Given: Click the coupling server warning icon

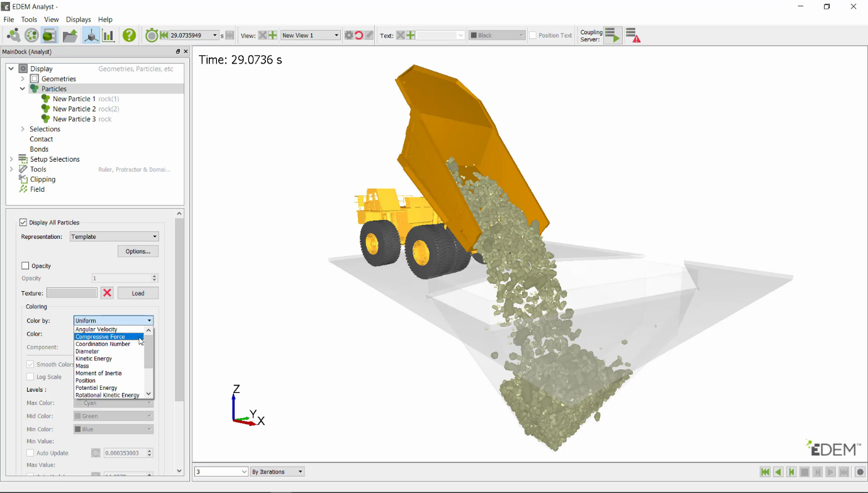Looking at the screenshot, I should click(x=633, y=35).
